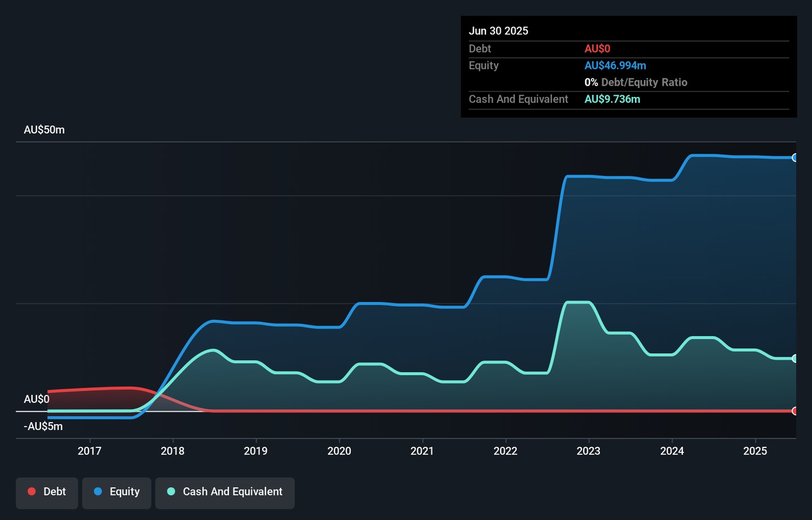Click the teal Cash And Equivalent legend dot
Viewport: 812px width, 520px height.
(171, 491)
